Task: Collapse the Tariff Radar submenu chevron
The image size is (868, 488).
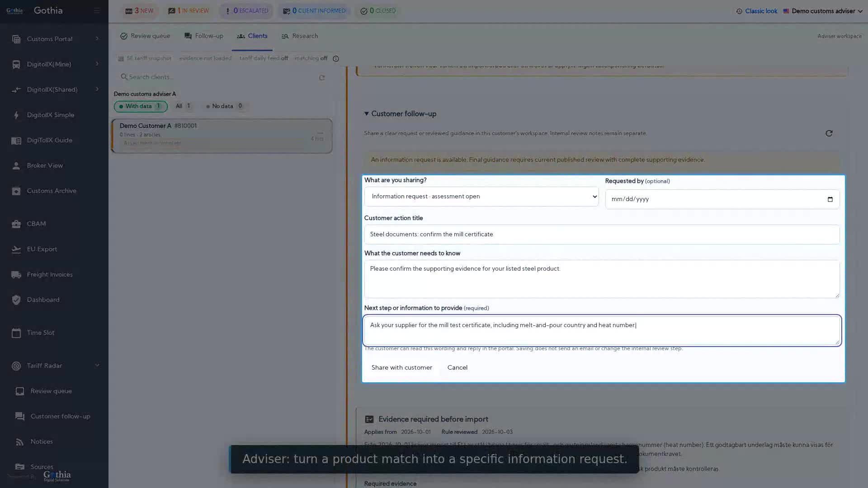Action: [x=97, y=366]
